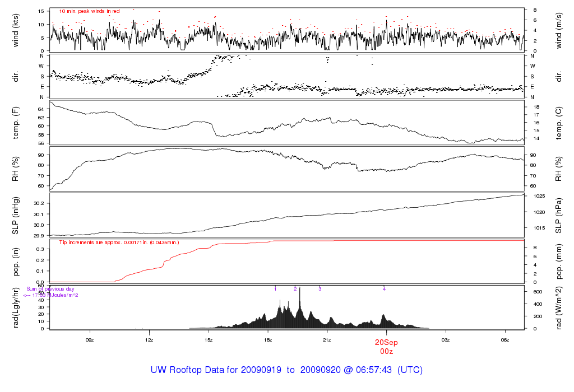Click the red '20Sep' date label
This screenshot has width=574, height=392.
coord(386,343)
